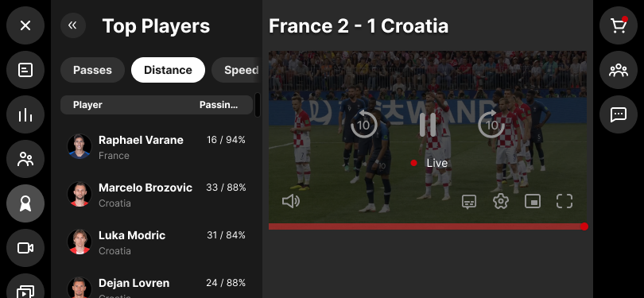The width and height of the screenshot is (644, 298).
Task: Open the chat messages panel
Action: [618, 114]
